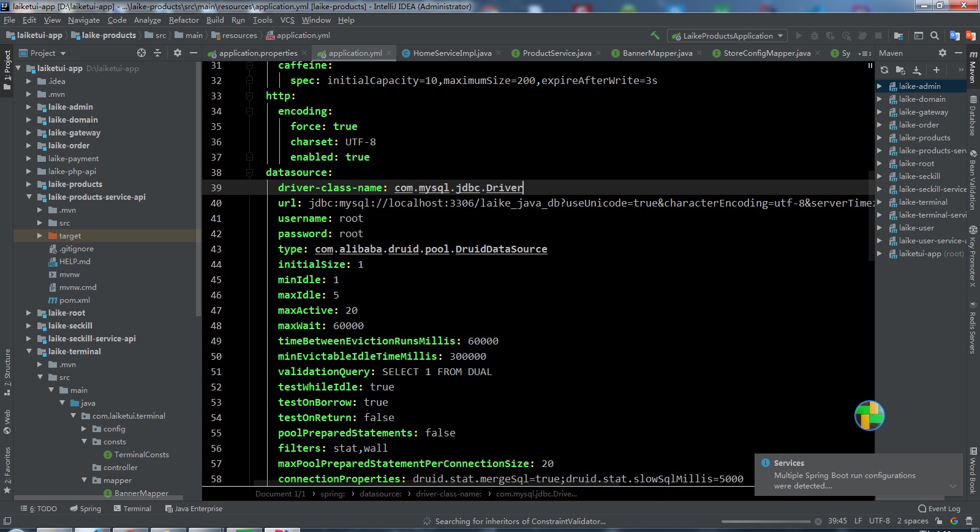This screenshot has width=980, height=532.
Task: Collapse the laike-products-service-api folder
Action: click(29, 197)
